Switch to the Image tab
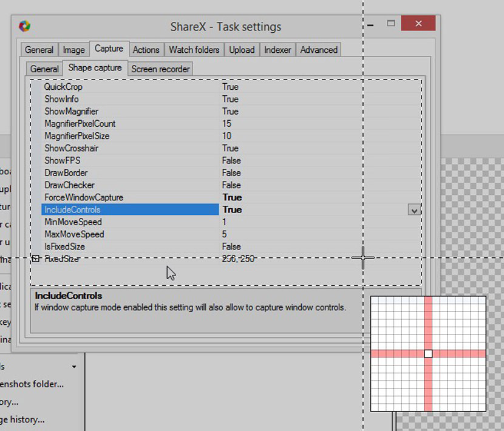 [x=74, y=50]
